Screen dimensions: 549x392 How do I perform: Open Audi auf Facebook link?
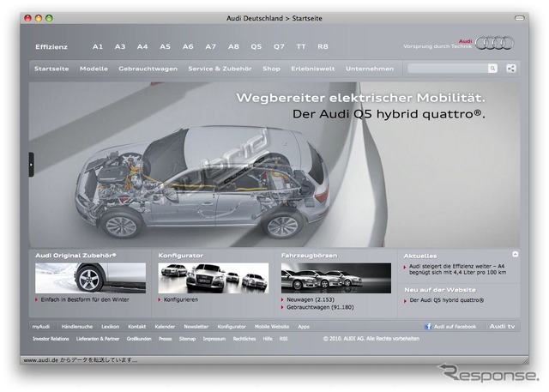tap(455, 327)
